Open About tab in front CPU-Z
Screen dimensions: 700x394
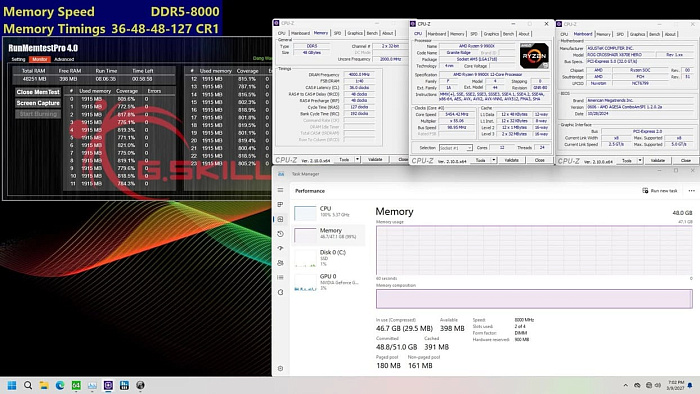pyautogui.click(x=524, y=34)
